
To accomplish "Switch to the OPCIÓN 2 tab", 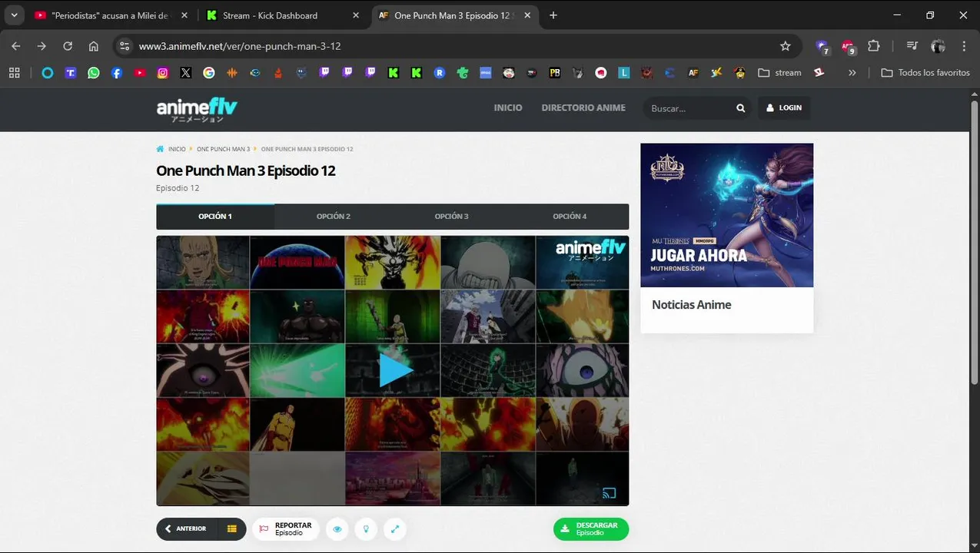I will point(334,217).
